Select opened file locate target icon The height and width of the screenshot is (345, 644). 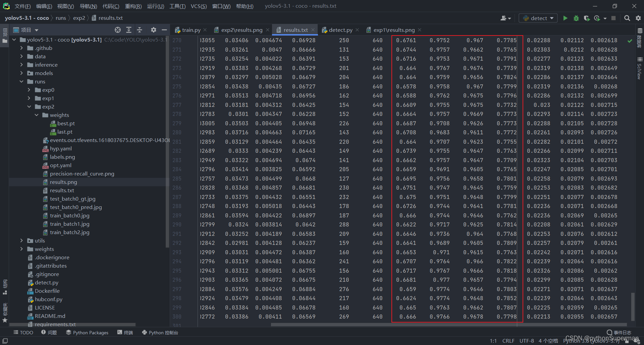click(x=118, y=30)
